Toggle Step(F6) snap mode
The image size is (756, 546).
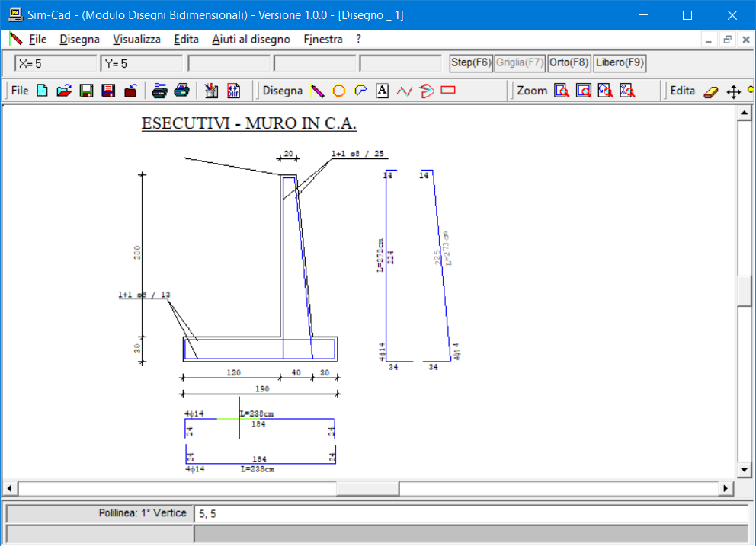(471, 62)
